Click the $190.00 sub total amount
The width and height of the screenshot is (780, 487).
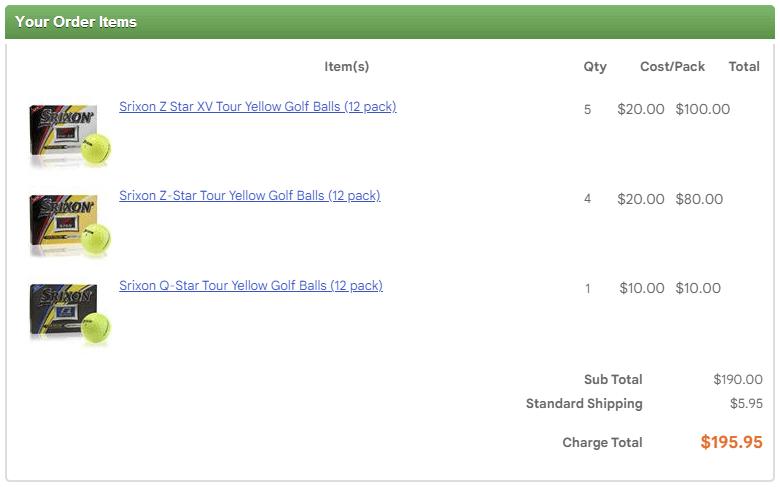[738, 380]
